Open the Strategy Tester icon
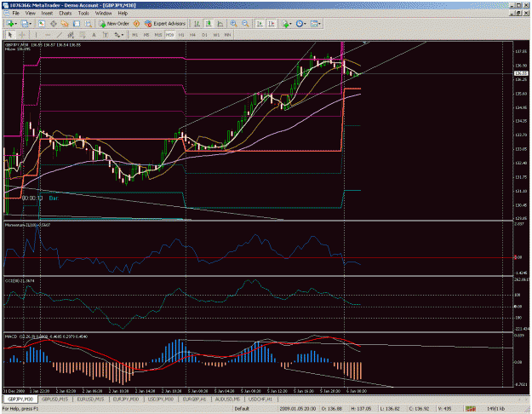This screenshot has height=414, width=532. (x=89, y=24)
